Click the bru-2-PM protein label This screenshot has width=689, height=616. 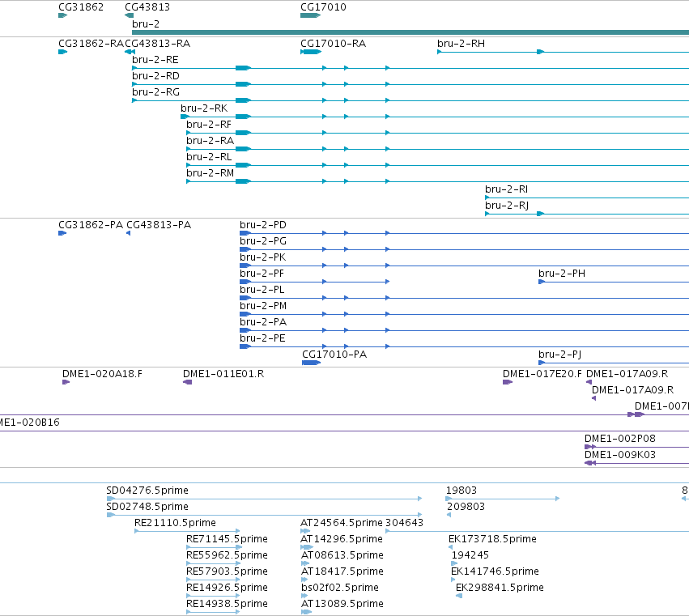(263, 306)
